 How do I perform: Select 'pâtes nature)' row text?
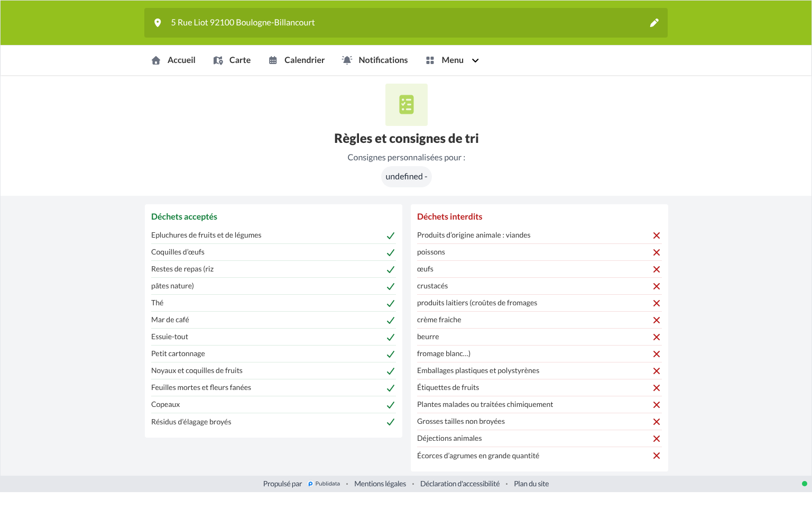pos(172,286)
